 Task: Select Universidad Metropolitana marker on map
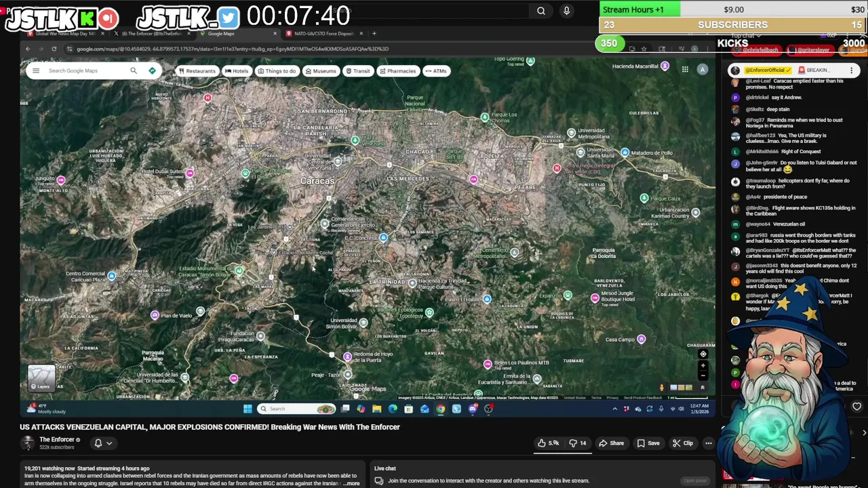[571, 133]
